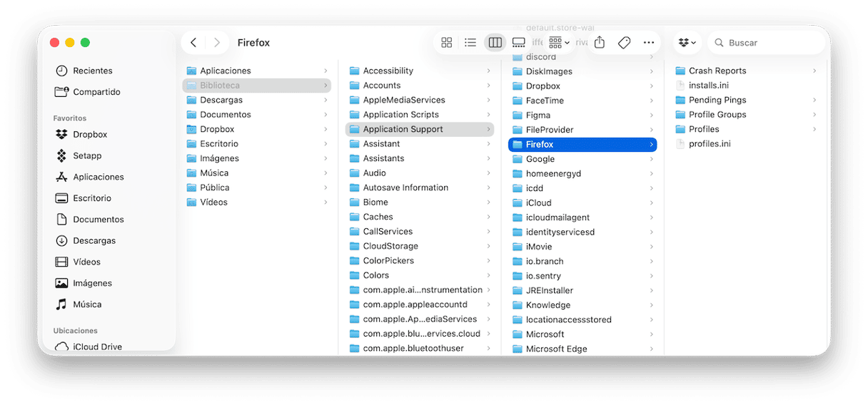
Task: Select the Crash Reports folder
Action: point(745,71)
